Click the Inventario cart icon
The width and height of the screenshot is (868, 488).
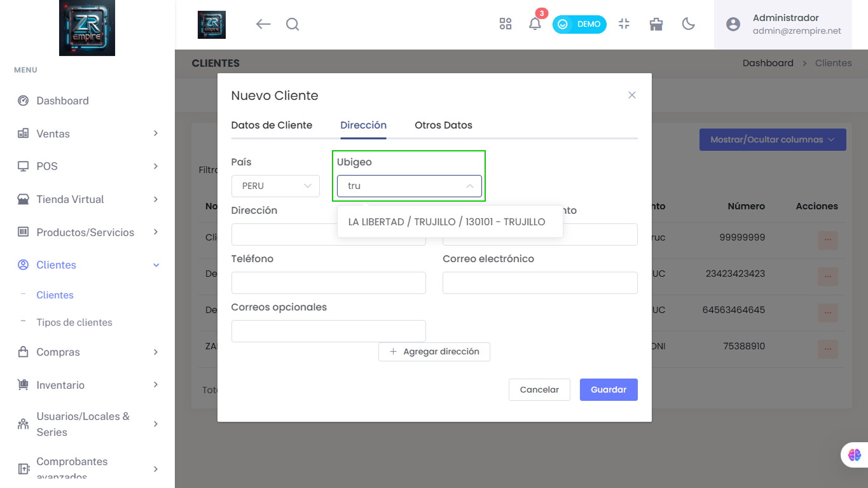pyautogui.click(x=24, y=385)
